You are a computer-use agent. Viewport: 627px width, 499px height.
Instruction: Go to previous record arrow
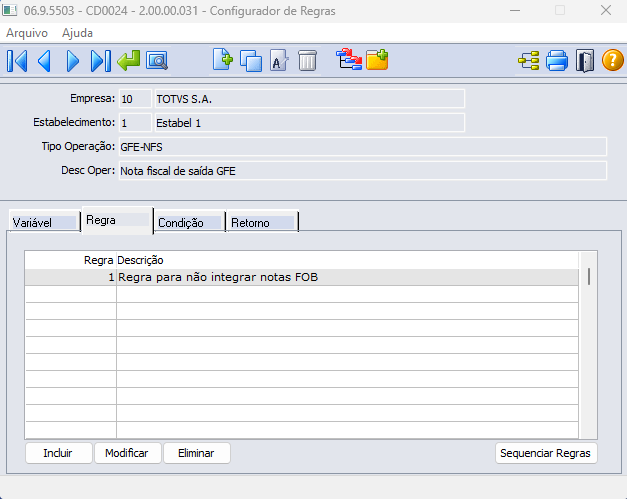click(44, 61)
